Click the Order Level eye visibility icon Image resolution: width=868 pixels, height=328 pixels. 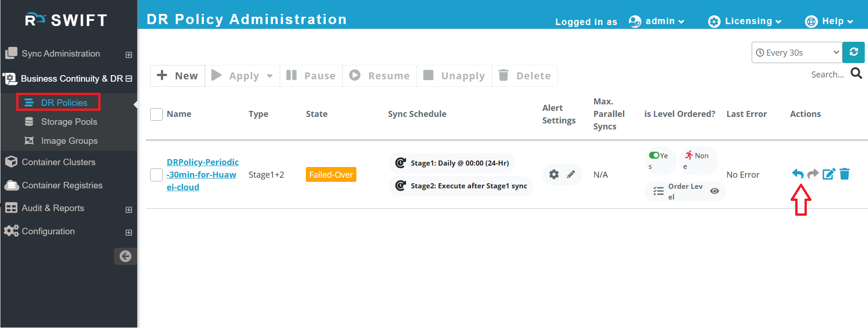click(715, 191)
